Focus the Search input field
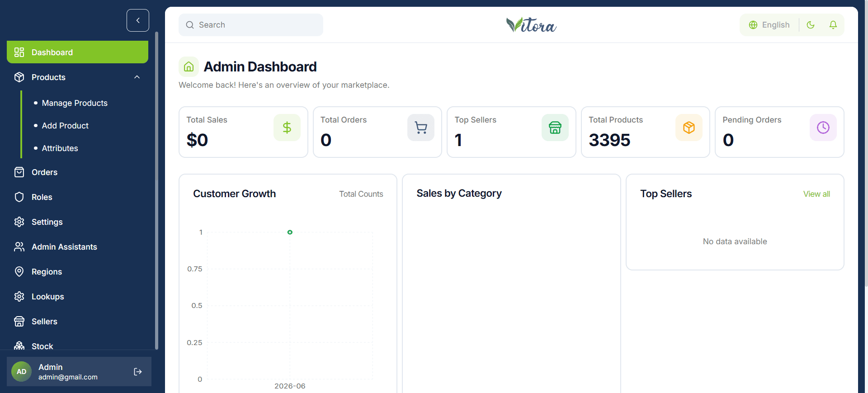 click(x=251, y=25)
